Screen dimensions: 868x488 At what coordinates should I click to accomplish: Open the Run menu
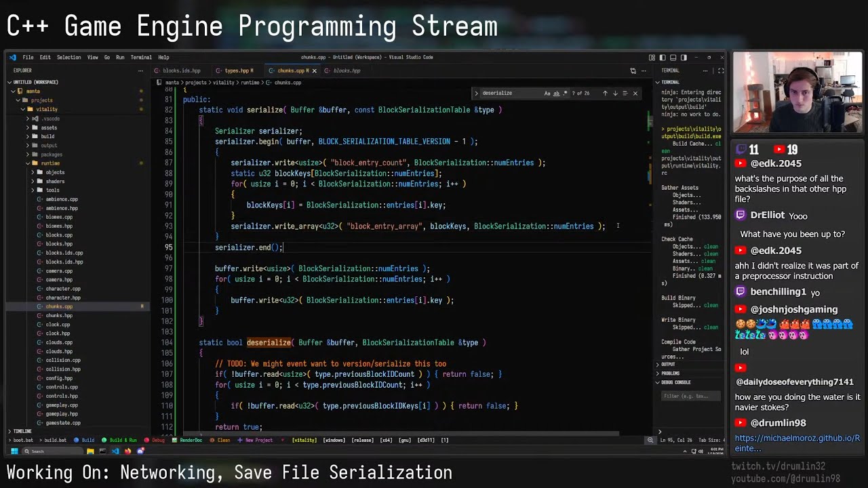tap(120, 58)
